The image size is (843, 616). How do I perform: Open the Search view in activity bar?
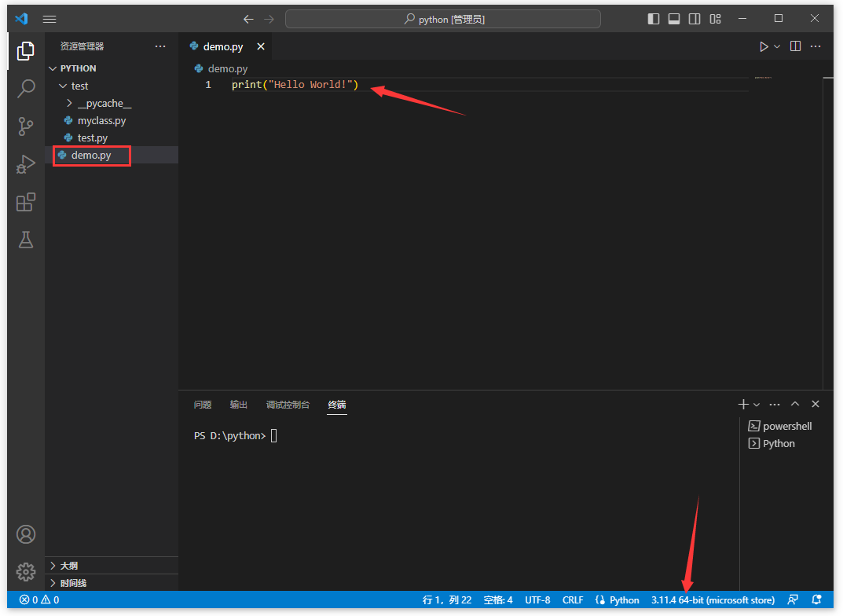click(x=26, y=88)
